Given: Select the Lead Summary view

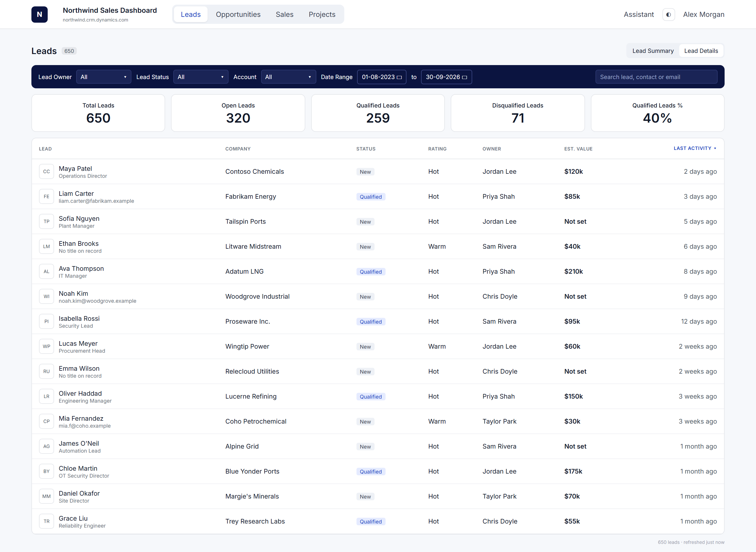Looking at the screenshot, I should pos(653,51).
